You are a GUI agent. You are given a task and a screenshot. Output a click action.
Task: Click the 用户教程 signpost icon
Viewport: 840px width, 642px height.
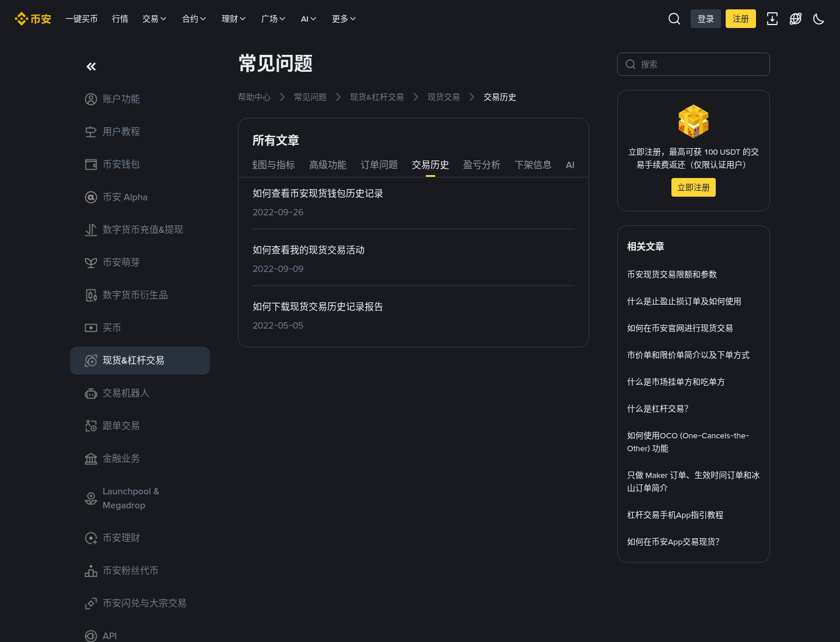pyautogui.click(x=91, y=132)
